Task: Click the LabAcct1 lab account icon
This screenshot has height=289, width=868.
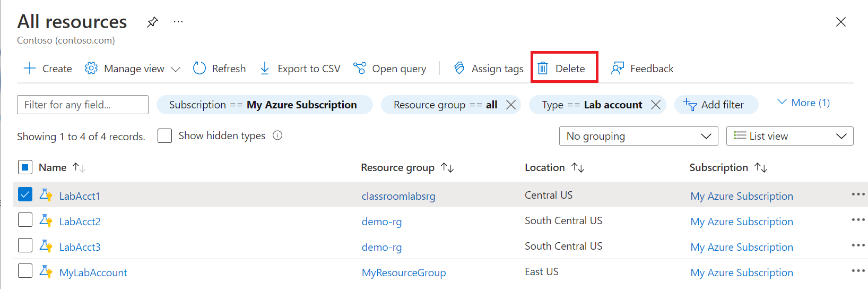Action: [x=46, y=195]
